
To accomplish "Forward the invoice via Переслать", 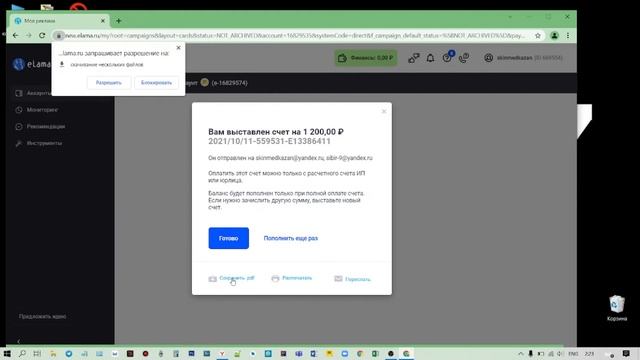I will (x=358, y=279).
